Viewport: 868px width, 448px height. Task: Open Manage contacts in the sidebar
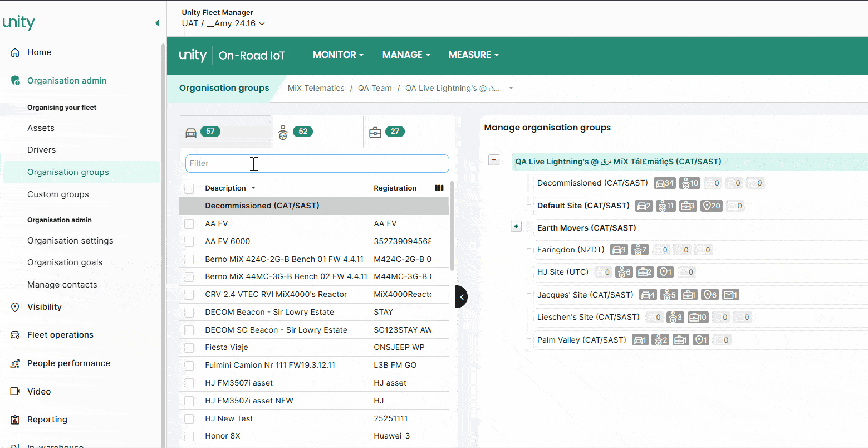point(62,285)
